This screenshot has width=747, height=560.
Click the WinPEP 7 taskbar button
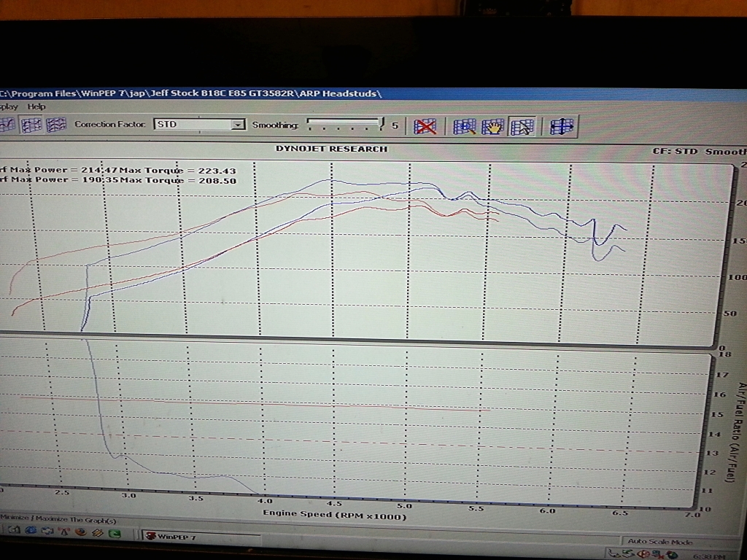point(200,537)
